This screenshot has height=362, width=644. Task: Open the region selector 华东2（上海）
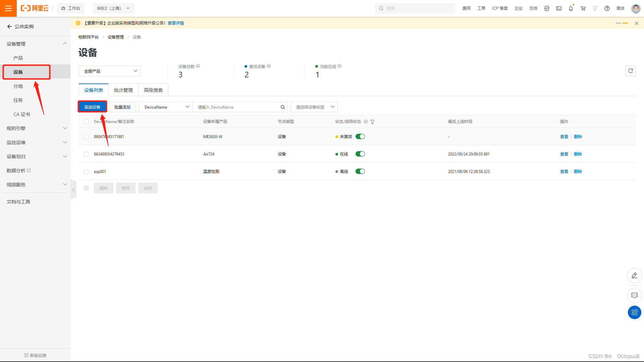click(113, 8)
